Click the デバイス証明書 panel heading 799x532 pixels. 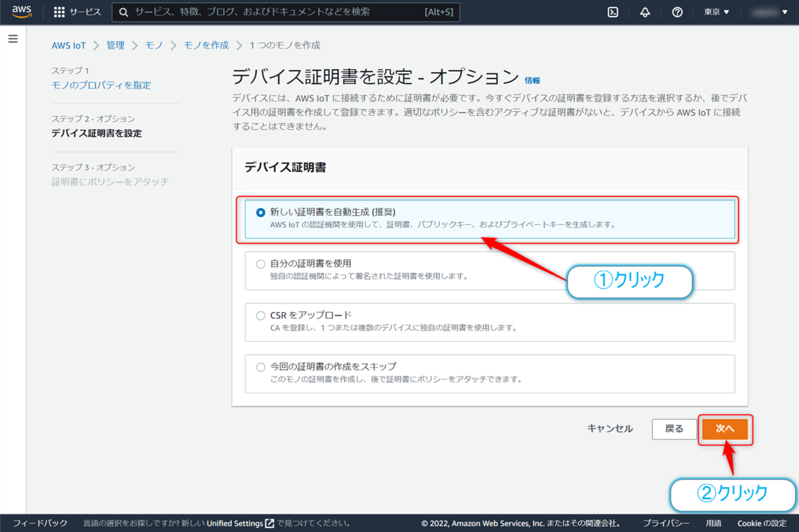point(285,167)
